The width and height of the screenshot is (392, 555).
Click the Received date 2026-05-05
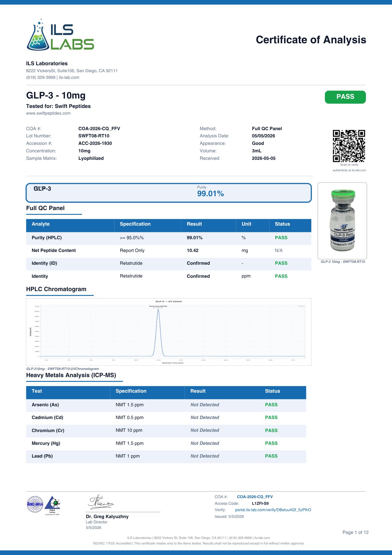pyautogui.click(x=264, y=158)
